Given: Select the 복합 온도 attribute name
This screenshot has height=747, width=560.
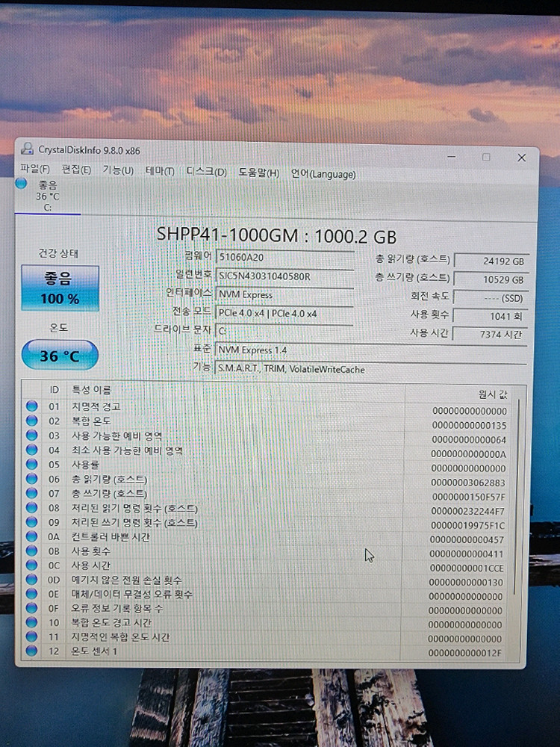Looking at the screenshot, I should pyautogui.click(x=91, y=421).
